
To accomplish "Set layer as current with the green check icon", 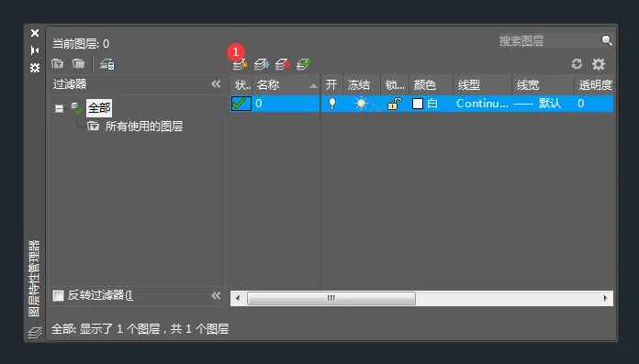I will [304, 64].
